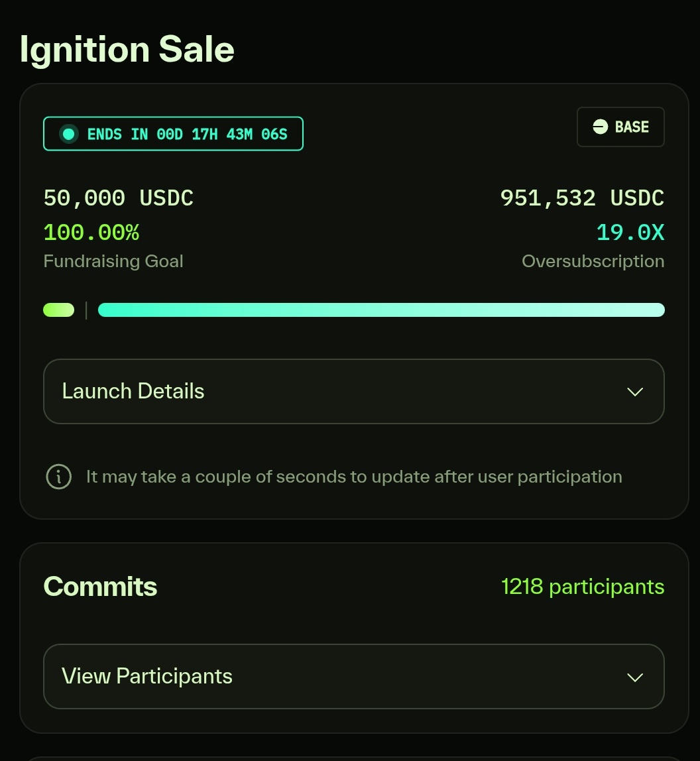Open the Launch Details section

354,391
